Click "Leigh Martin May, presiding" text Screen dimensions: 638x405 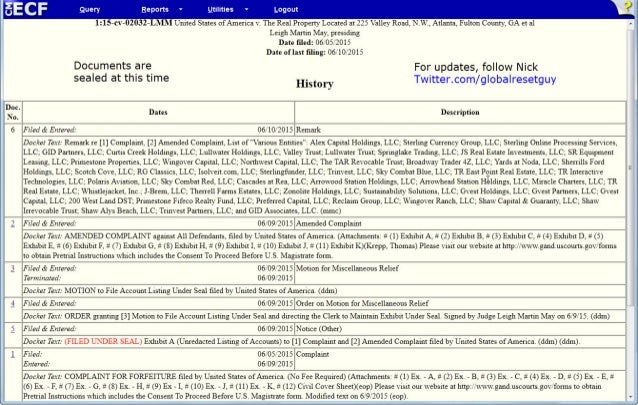[315, 33]
